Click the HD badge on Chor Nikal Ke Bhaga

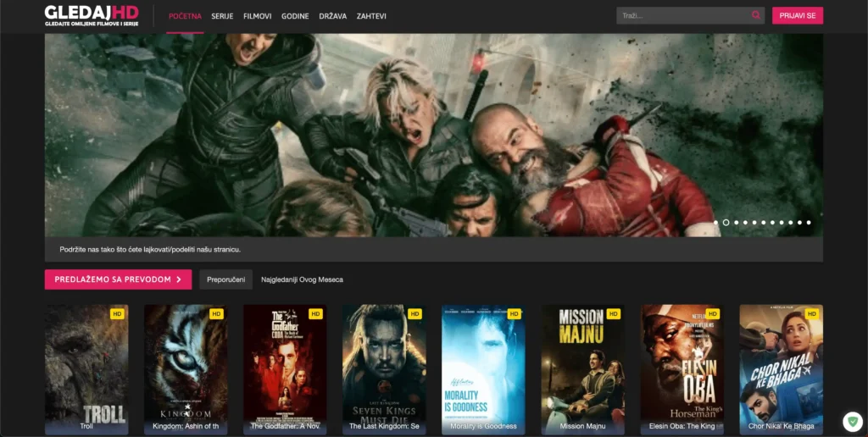point(811,313)
